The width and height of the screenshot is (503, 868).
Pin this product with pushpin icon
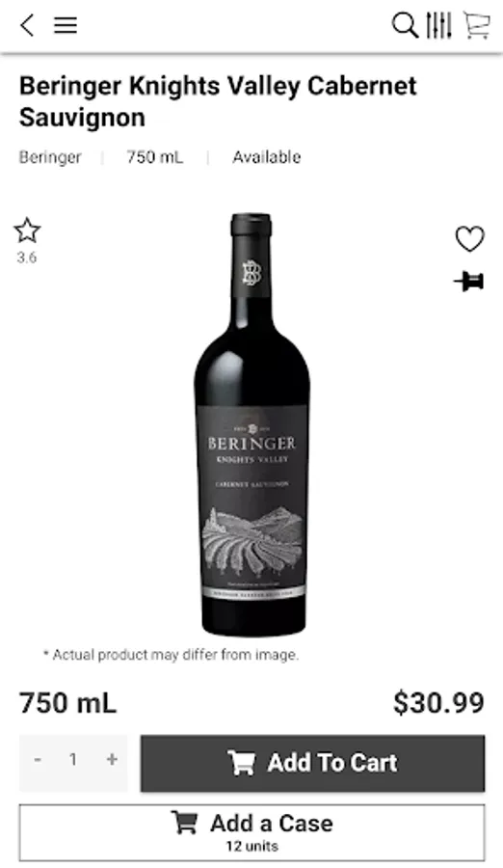469,282
